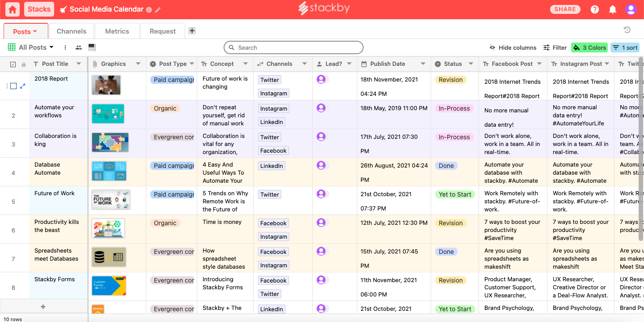Click the Done status in the Spreadsheets meet Databases row
644x322 pixels.
[x=446, y=252]
